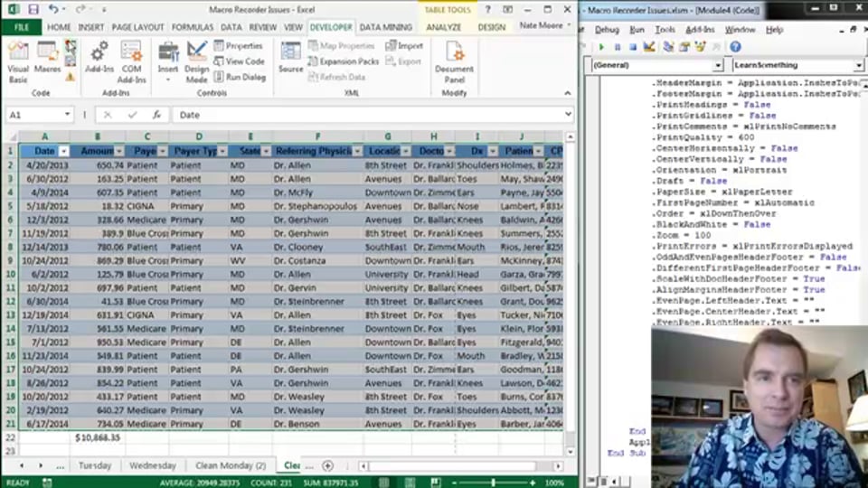
Task: Toggle VBA Design Mode icon
Action: [649, 47]
